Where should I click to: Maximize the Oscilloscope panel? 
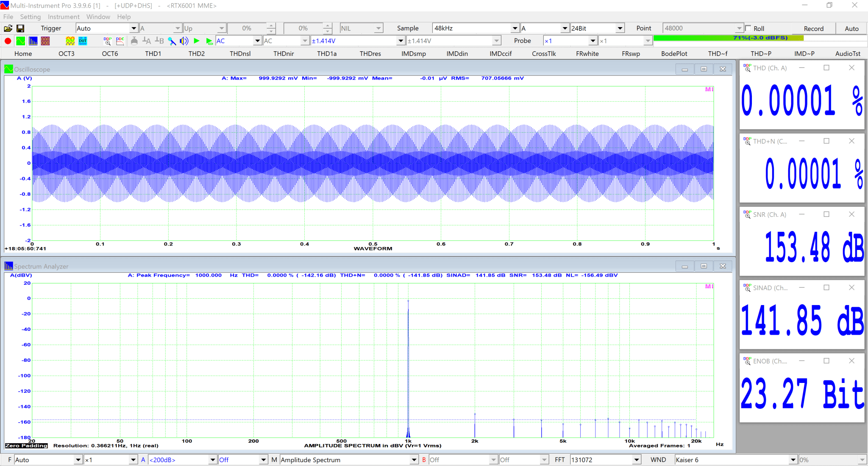coord(704,69)
